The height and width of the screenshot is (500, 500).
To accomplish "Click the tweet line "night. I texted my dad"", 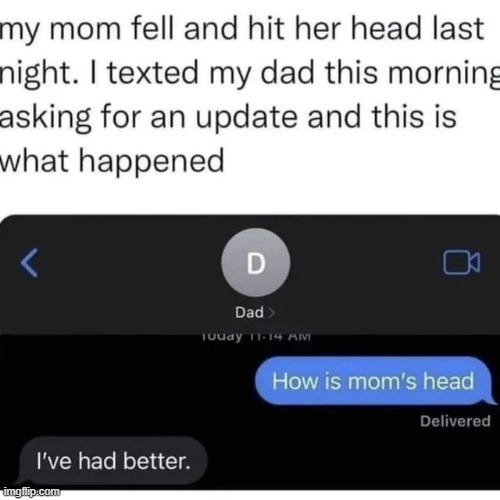I will click(250, 73).
